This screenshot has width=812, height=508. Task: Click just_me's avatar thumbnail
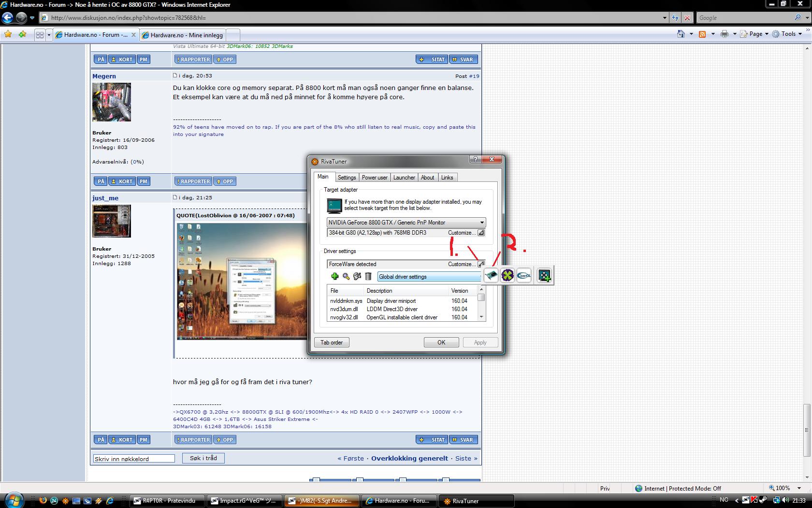click(x=112, y=221)
